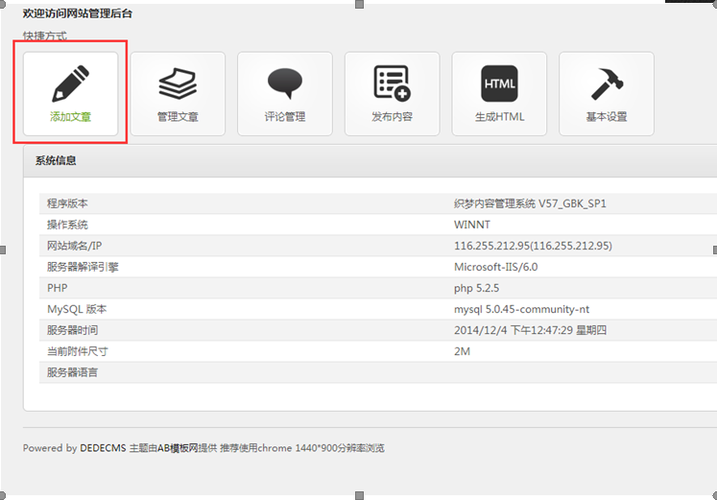The width and height of the screenshot is (717, 500).
Task: Select the MySQL 版本 row label
Action: coord(77,309)
